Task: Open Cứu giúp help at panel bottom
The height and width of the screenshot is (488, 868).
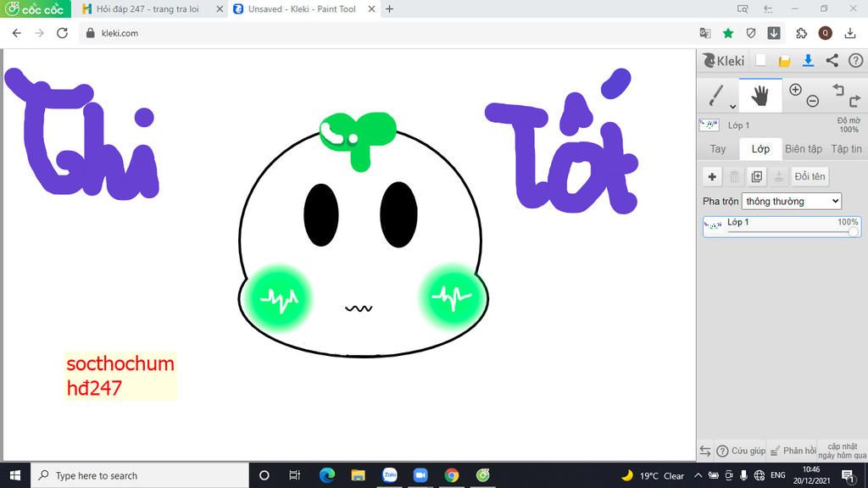Action: tap(741, 451)
